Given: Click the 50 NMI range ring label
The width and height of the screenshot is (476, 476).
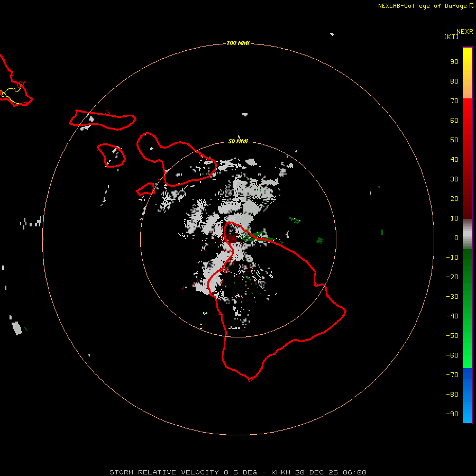Looking at the screenshot, I should pos(238,141).
